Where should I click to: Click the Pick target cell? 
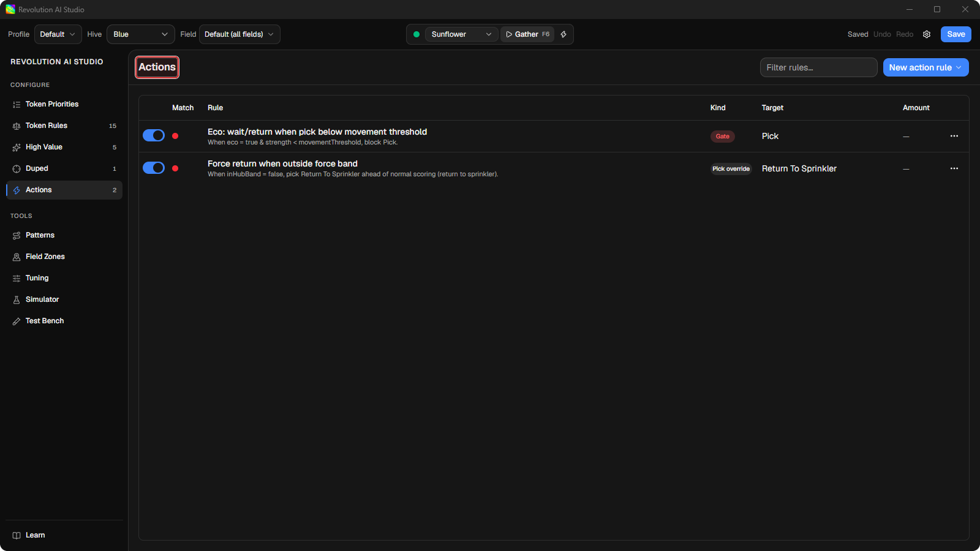click(x=770, y=136)
